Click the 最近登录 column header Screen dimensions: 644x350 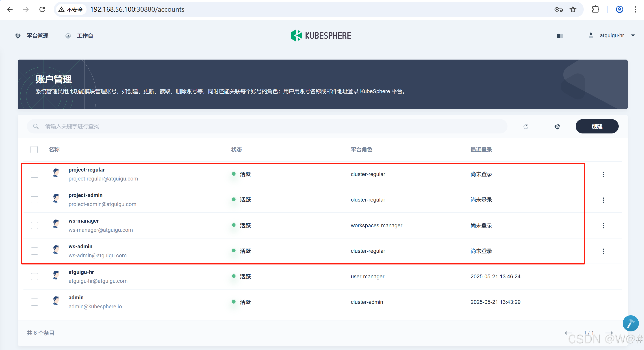coord(481,149)
